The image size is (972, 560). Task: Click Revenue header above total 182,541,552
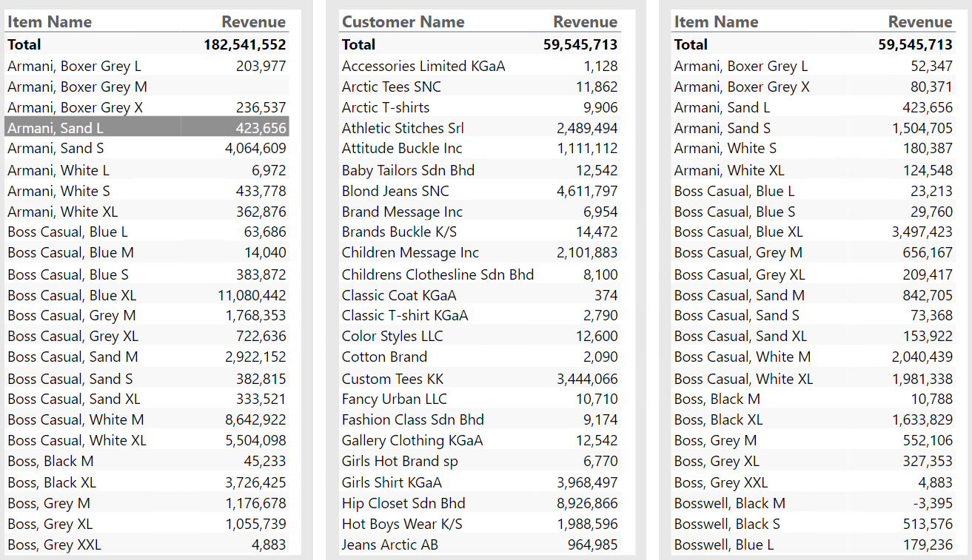(x=254, y=22)
